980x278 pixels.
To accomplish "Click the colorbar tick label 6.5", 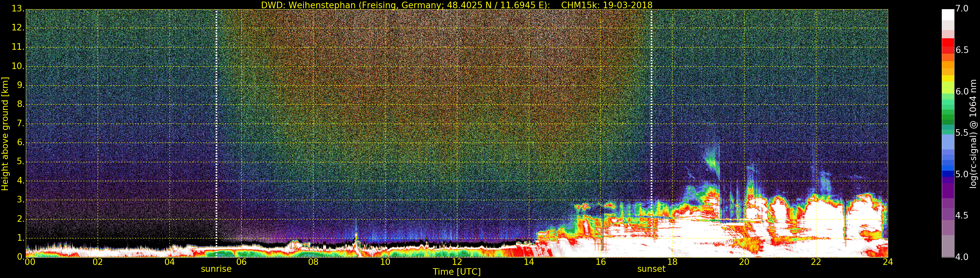I will (962, 50).
